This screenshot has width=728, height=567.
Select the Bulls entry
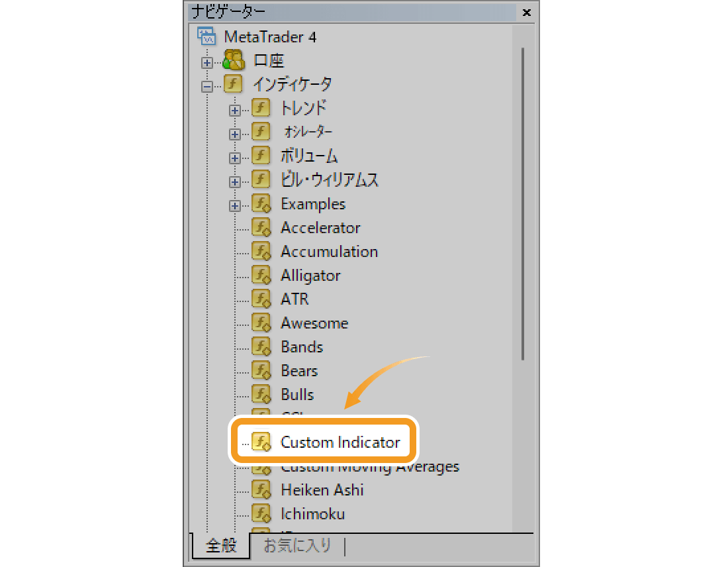[298, 395]
